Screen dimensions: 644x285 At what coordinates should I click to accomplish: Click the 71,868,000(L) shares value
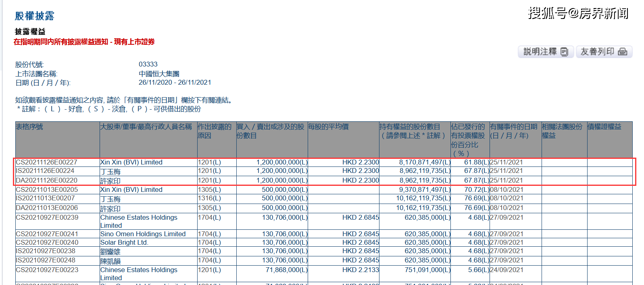[286, 270]
